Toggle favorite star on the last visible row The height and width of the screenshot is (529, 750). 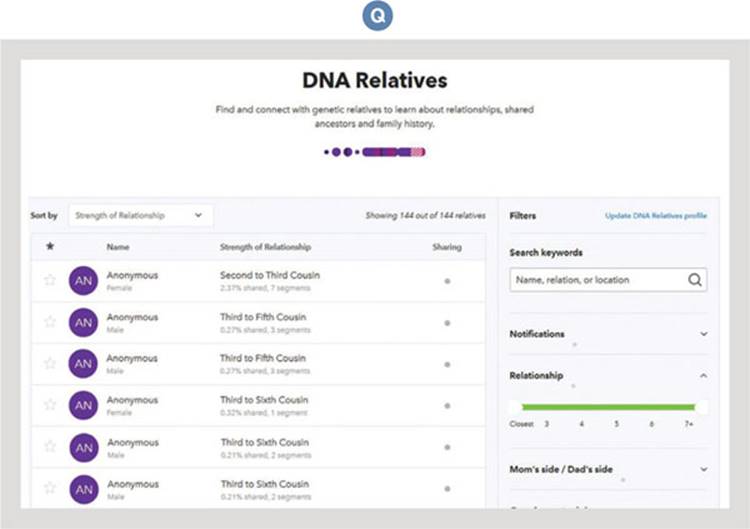pos(49,487)
